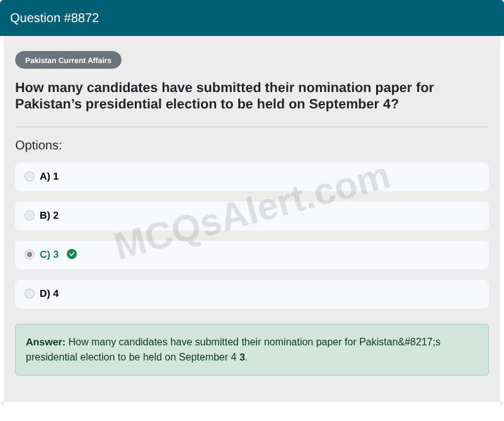
Task: Select radio button for option D) 4
Action: click(x=30, y=294)
